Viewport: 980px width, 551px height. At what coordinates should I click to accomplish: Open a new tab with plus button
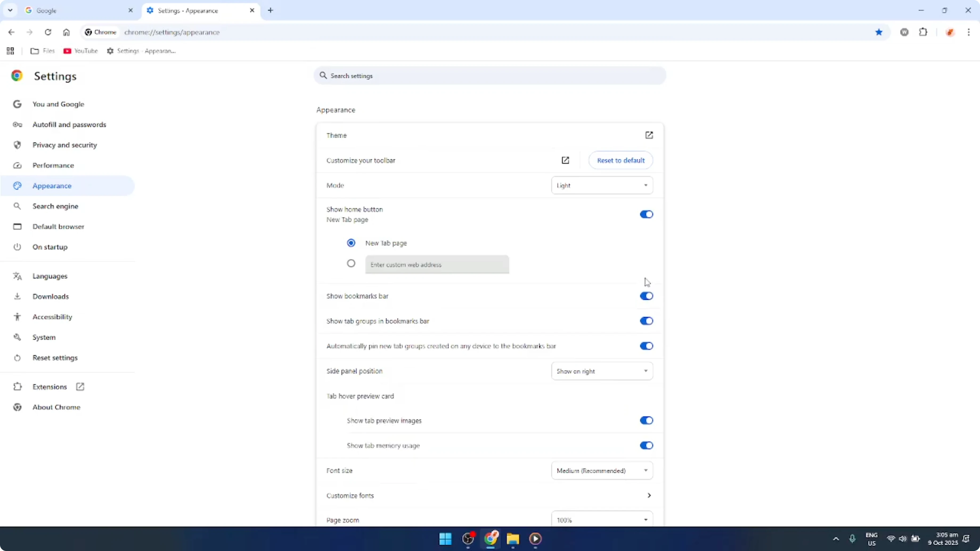coord(271,10)
